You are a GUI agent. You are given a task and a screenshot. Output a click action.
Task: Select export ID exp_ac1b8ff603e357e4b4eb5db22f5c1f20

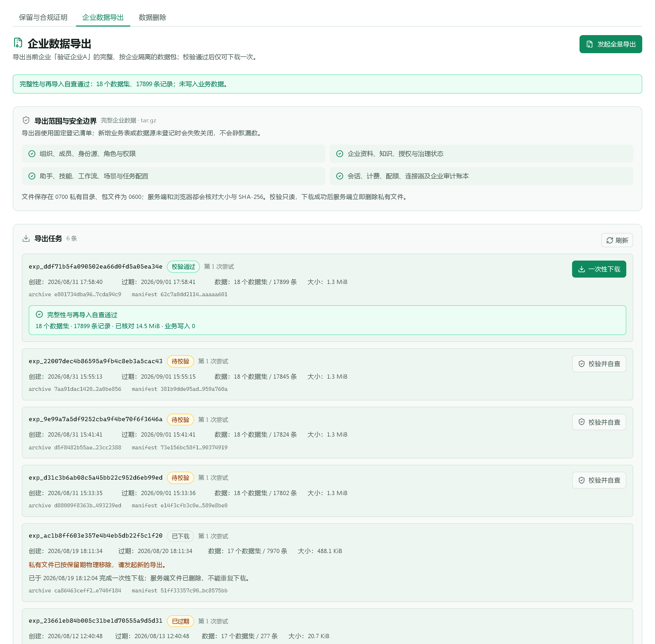(95, 536)
